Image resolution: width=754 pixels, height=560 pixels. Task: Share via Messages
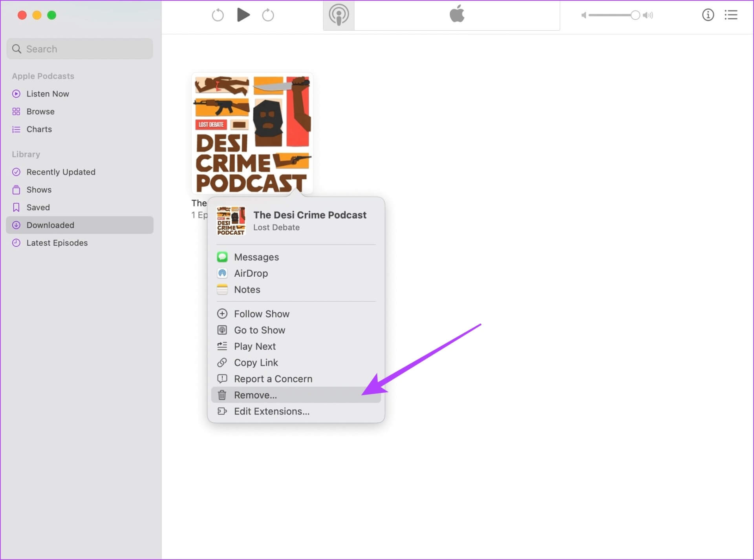click(296, 257)
